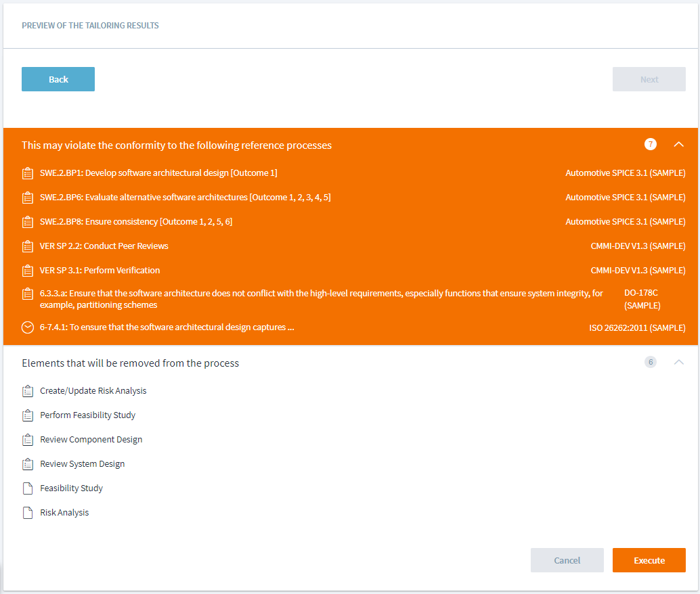Cancel the tailoring preview

567,560
